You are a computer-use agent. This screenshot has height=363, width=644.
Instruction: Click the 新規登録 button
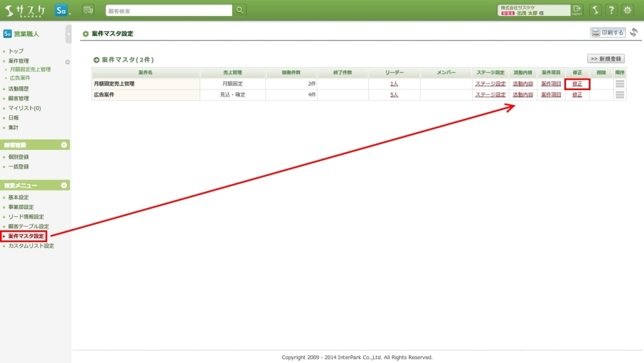click(x=606, y=59)
